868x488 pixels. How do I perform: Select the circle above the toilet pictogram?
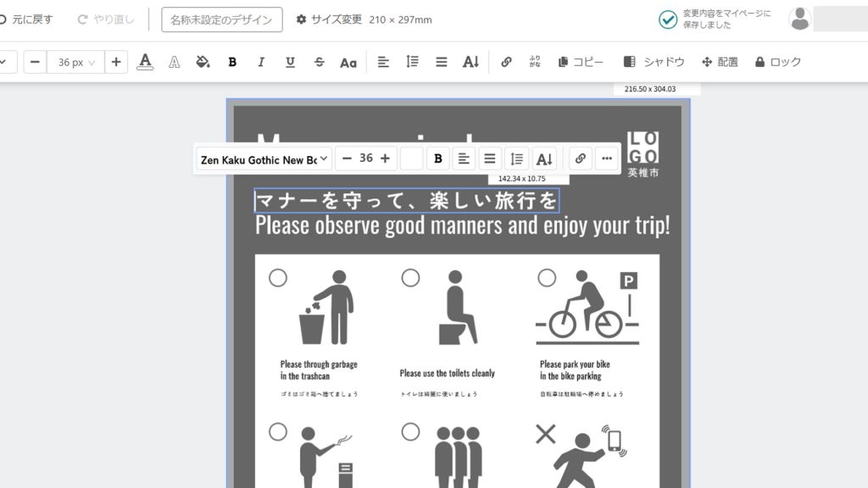coord(410,277)
